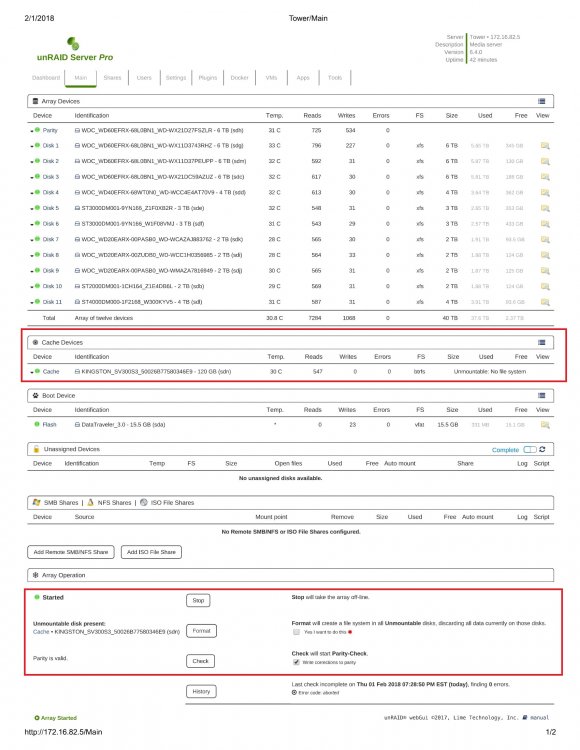Click the SMB Shares icon
This screenshot has height=750, width=580.
click(x=36, y=502)
